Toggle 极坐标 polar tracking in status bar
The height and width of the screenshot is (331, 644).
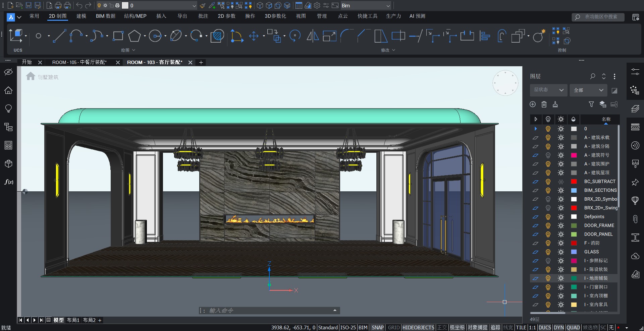458,327
